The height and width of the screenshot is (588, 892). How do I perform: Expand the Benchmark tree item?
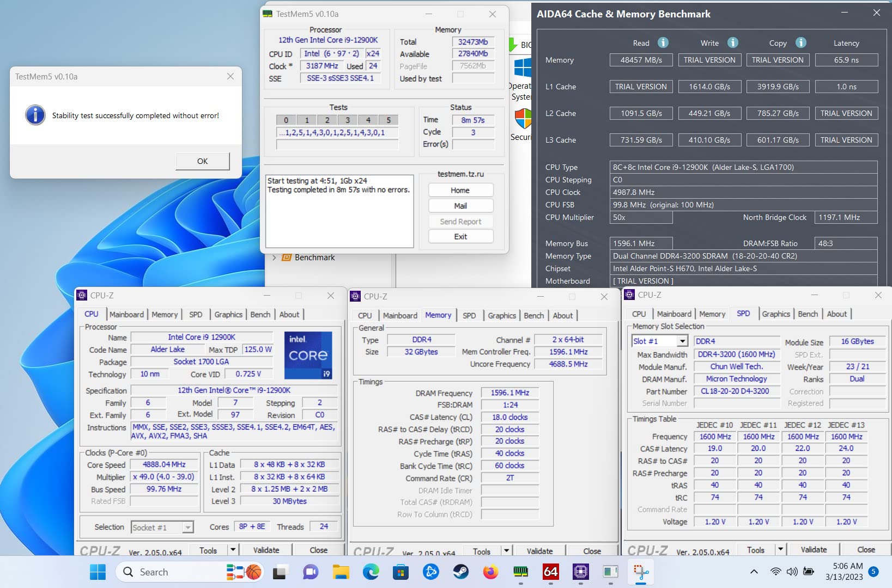274,258
